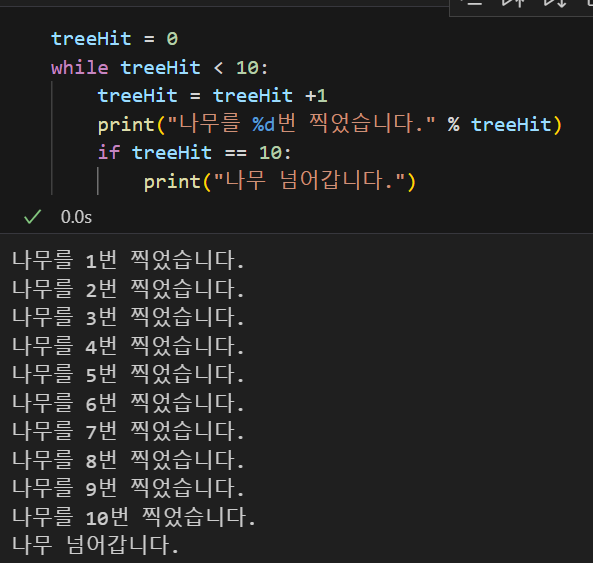This screenshot has width=593, height=563.
Task: Click output line '나무를 4번 찍었습니다.'
Action: pos(128,346)
